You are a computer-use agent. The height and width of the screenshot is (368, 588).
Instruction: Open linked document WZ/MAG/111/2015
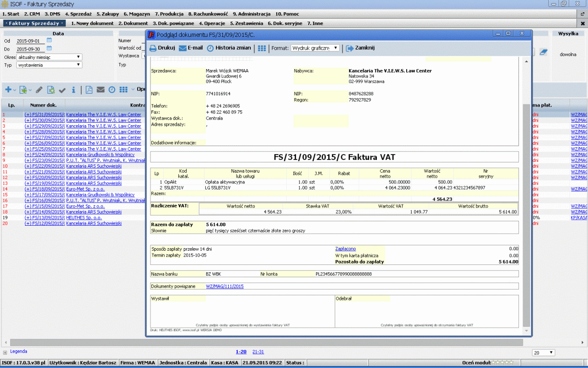pyautogui.click(x=224, y=286)
